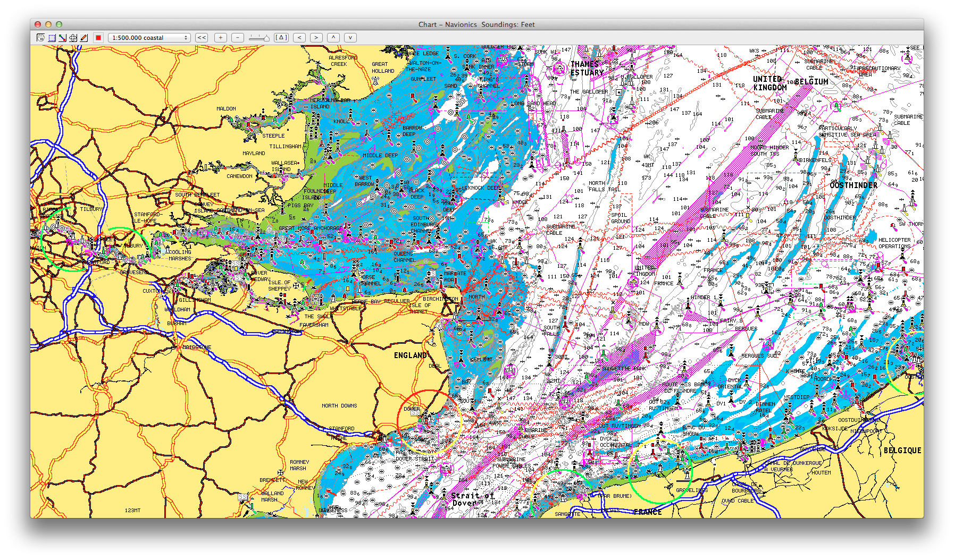The image size is (954, 560).
Task: Select the pencil edit tool
Action: click(x=83, y=38)
